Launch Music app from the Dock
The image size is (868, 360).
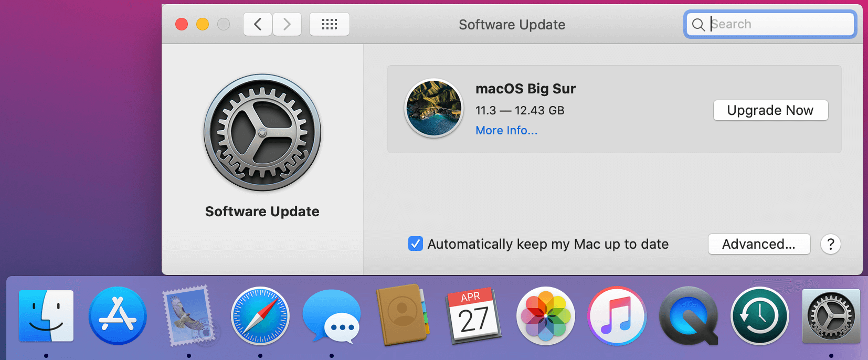617,316
